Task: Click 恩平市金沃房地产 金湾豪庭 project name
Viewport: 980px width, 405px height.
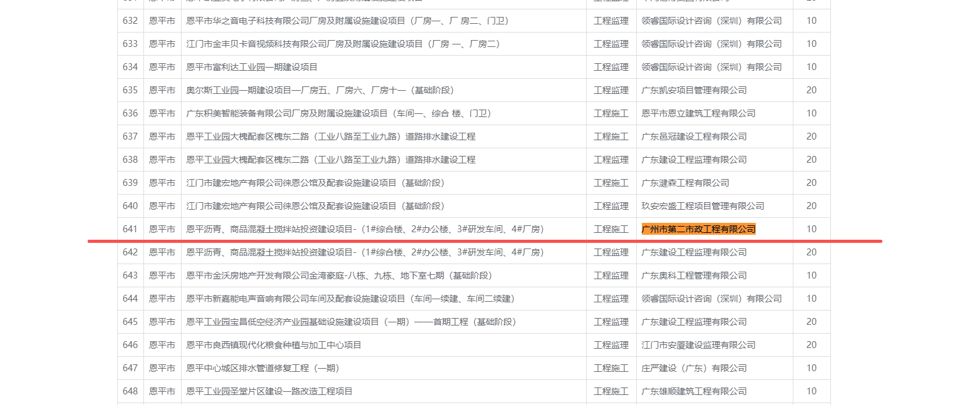Action: pos(339,275)
